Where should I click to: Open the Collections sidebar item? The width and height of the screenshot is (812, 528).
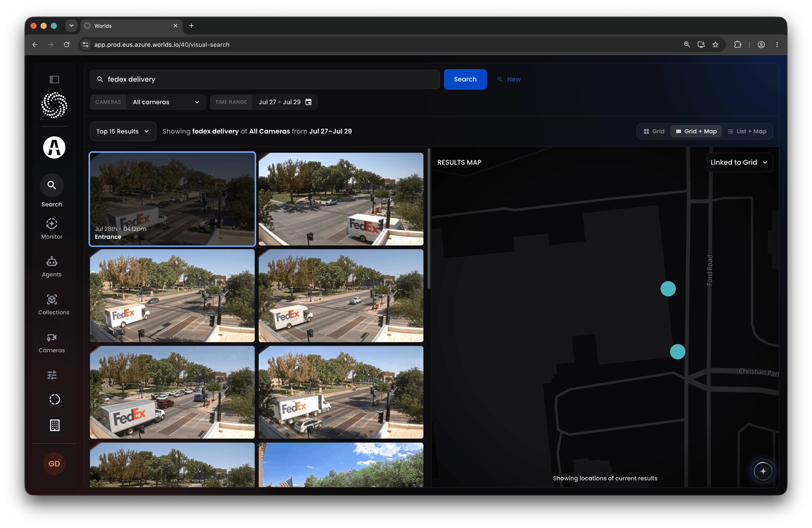(x=54, y=305)
